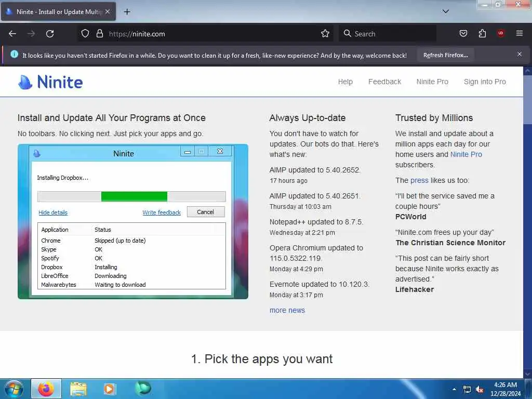Image resolution: width=532 pixels, height=399 pixels.
Task: Click the information icon in notification bar
Action: click(14, 54)
